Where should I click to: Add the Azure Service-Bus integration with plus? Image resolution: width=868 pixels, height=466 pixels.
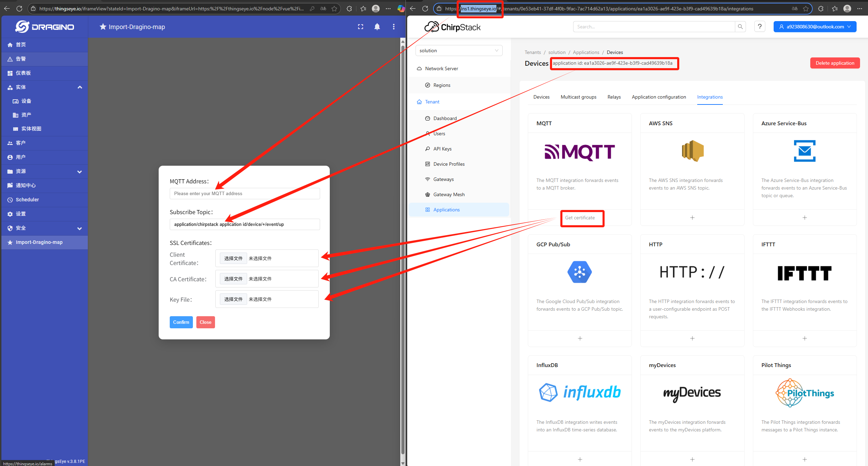(x=805, y=218)
